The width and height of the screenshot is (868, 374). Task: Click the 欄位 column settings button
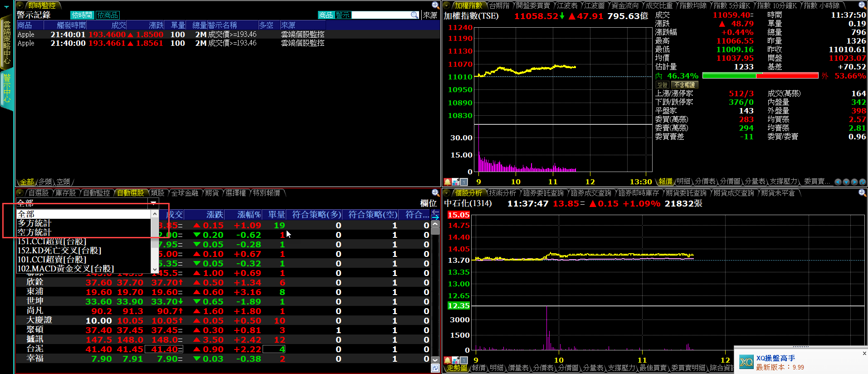tap(428, 203)
